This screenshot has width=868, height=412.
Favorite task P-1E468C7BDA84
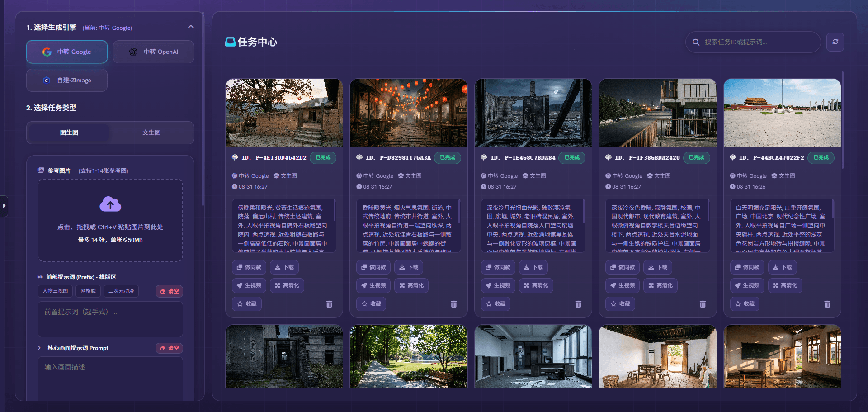(496, 304)
